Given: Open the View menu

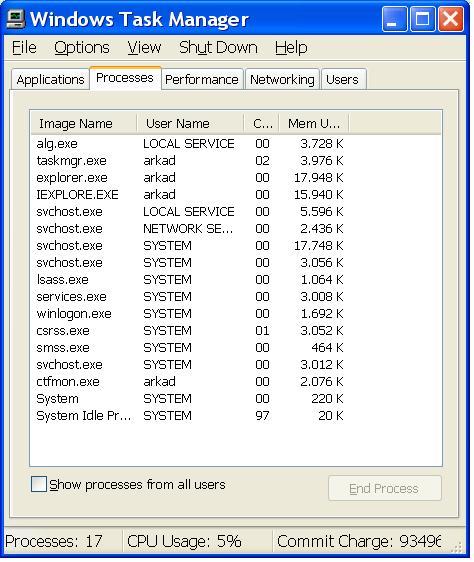Looking at the screenshot, I should 144,48.
